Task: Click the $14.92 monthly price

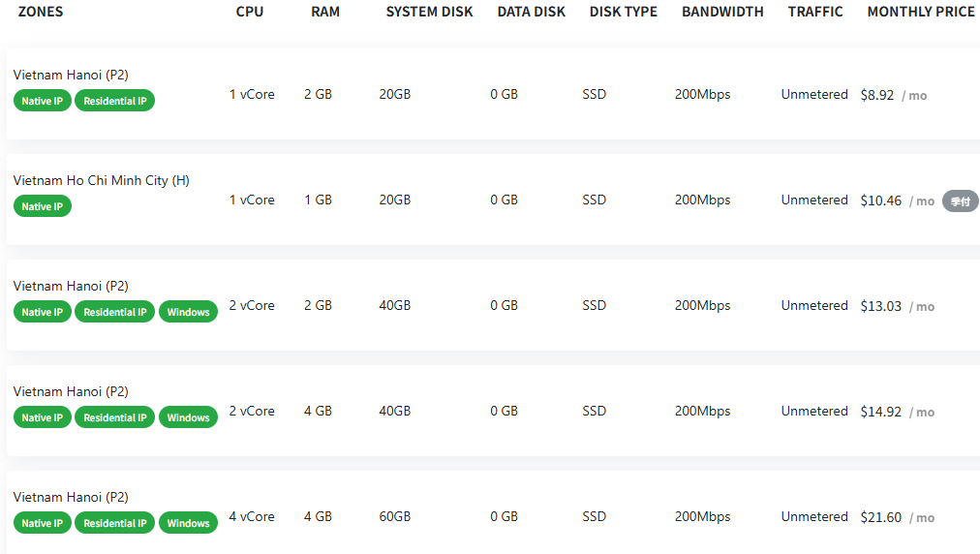Action: [880, 412]
